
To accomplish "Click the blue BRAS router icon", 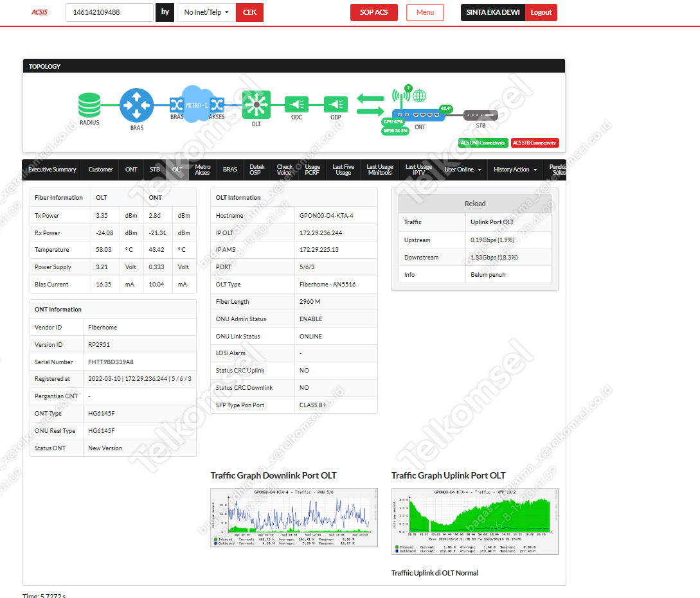I will (137, 105).
